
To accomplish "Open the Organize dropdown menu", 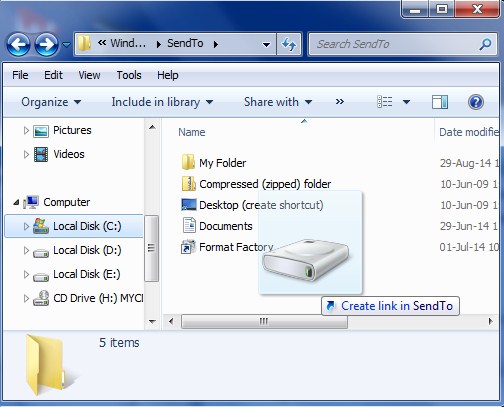I will point(51,102).
